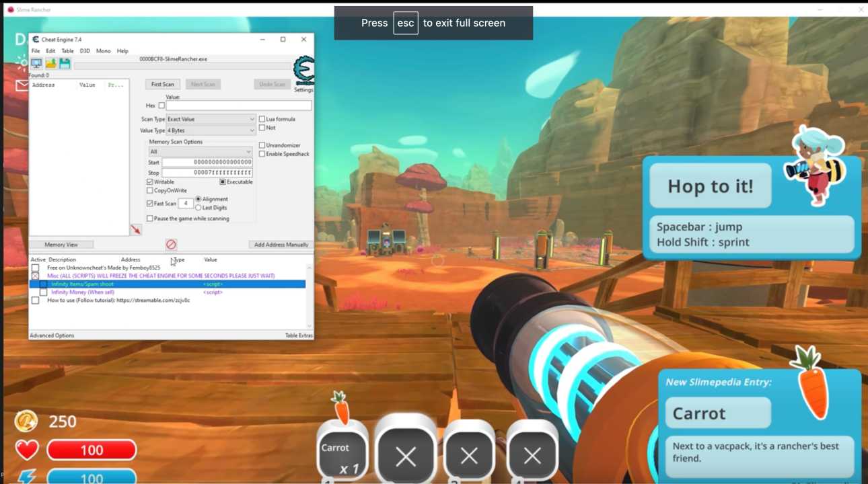Toggle the Executable checkbox
868x484 pixels.
click(223, 182)
